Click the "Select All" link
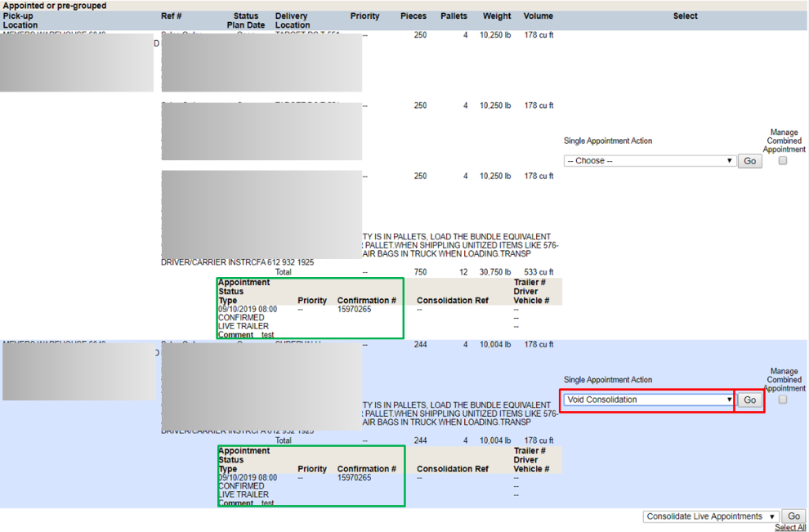Screen dimensions: 809x532 point(789,527)
